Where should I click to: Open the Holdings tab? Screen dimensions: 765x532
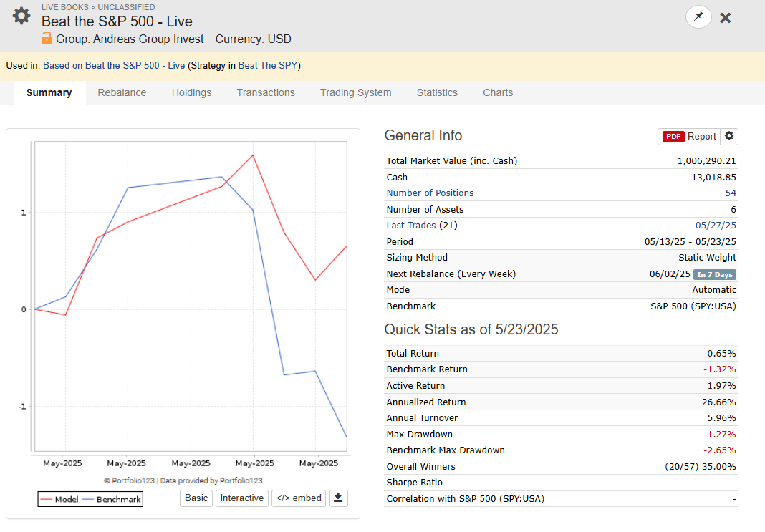192,92
